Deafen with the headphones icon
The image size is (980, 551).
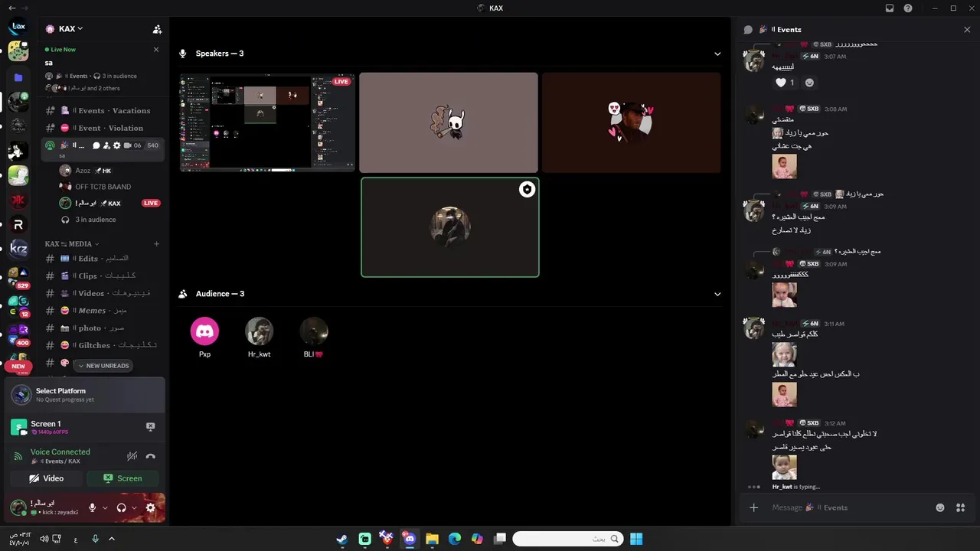[121, 507]
